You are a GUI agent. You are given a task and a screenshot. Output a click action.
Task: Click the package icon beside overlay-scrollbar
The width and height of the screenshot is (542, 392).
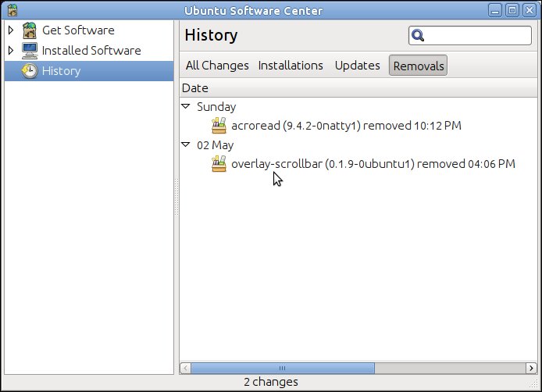[x=219, y=164]
